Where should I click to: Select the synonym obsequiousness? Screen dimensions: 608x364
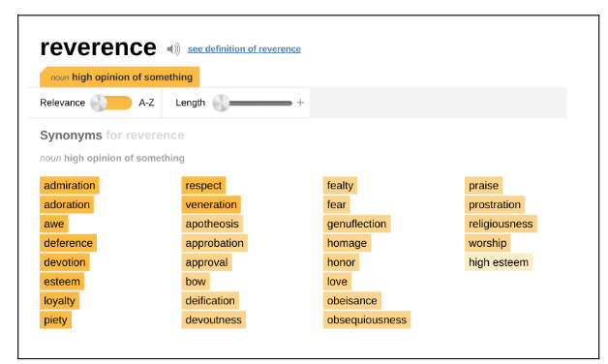tap(367, 319)
